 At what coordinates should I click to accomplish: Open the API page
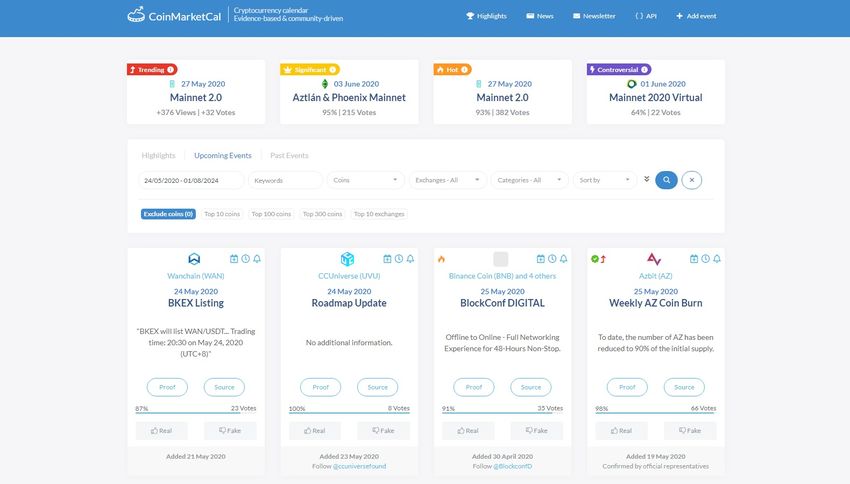click(646, 16)
